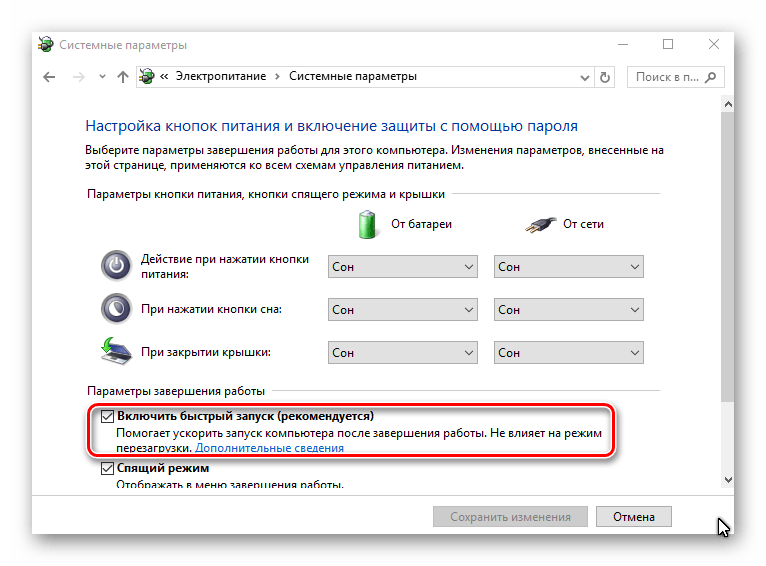Click the green battery icon
Viewport: 766px width, 566px height.
tap(367, 225)
